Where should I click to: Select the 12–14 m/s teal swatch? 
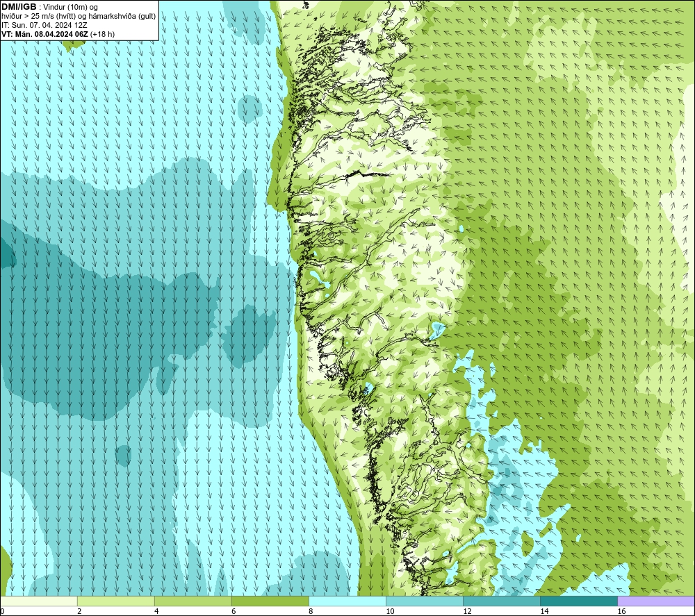(502, 601)
